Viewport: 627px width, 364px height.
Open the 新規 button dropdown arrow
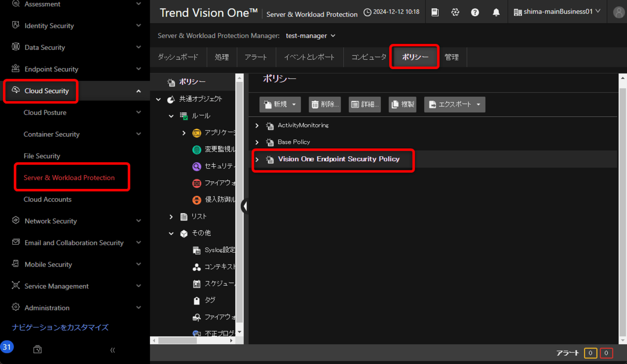click(294, 104)
